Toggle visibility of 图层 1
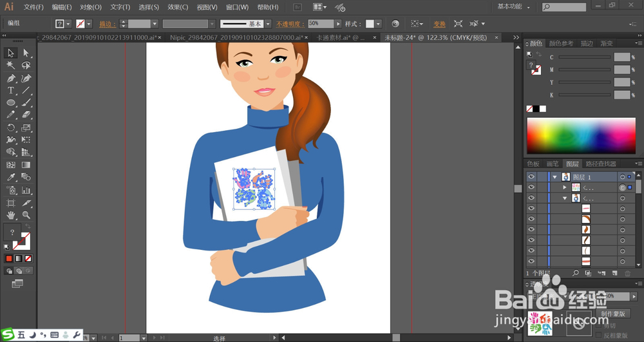644x342 pixels. 531,177
